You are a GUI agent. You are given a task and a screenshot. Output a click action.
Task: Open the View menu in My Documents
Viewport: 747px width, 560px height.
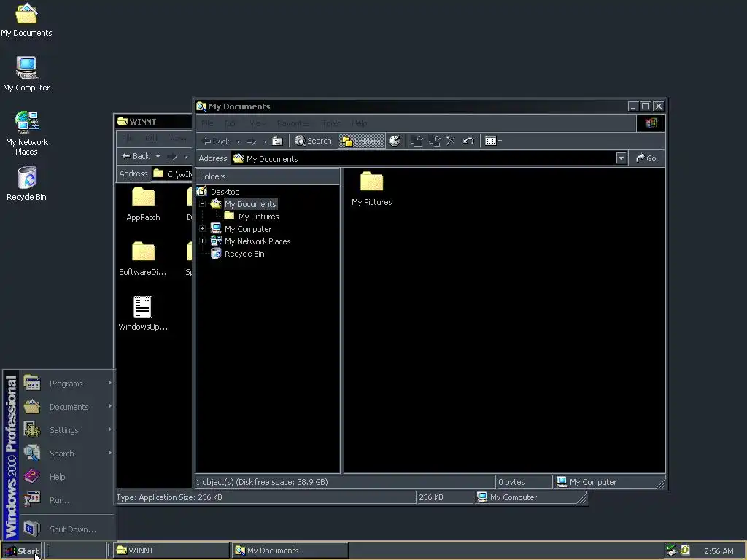click(x=258, y=123)
